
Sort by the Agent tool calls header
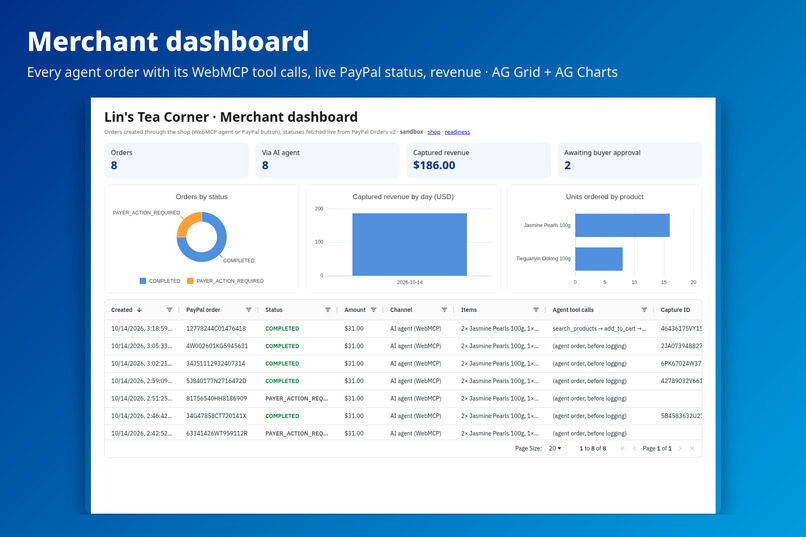573,310
